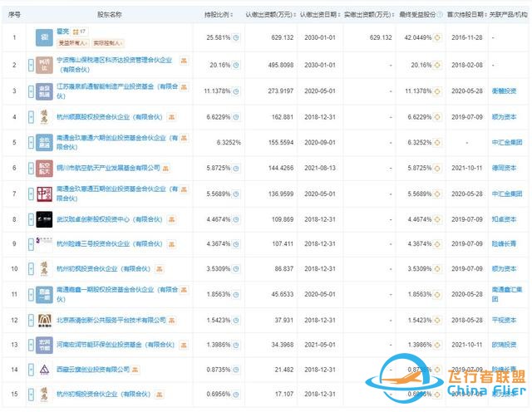Open equity structure icon in row 3 name
This screenshot has height=412, width=532.
click(x=184, y=87)
